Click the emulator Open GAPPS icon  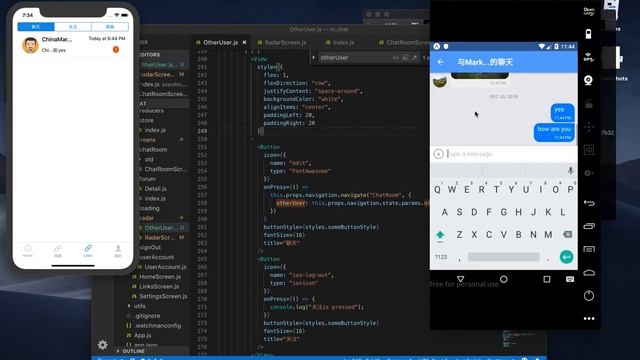(589, 11)
